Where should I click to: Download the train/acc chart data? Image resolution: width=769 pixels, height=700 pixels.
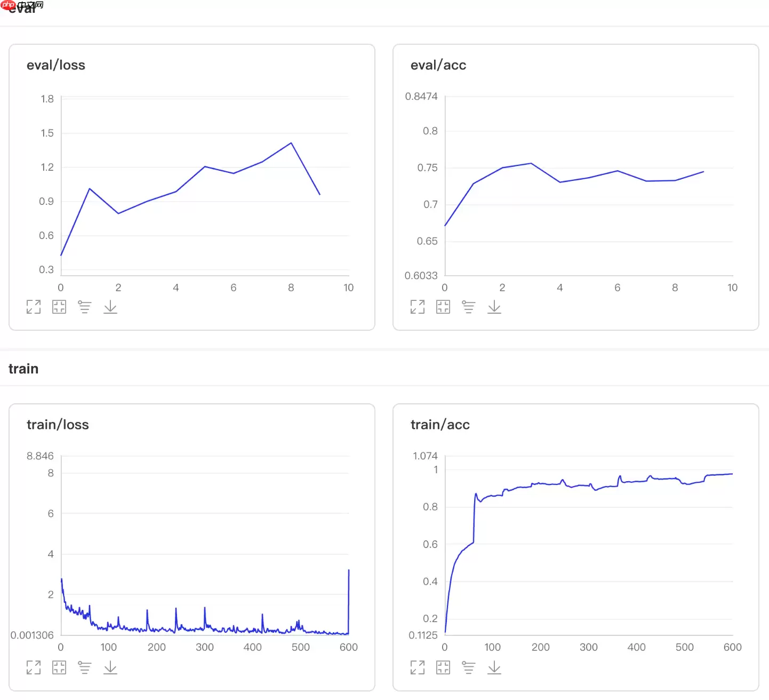[494, 667]
